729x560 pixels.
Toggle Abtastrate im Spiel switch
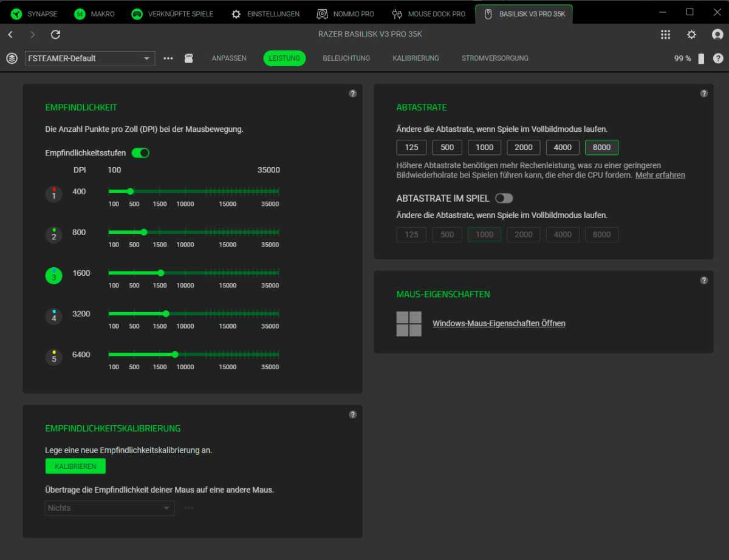tap(504, 198)
